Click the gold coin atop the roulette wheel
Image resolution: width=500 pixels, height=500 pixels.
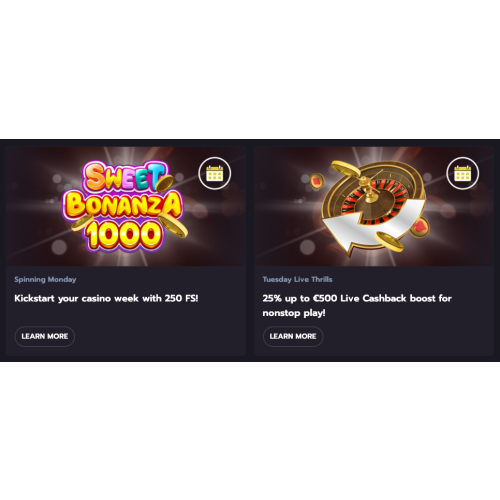(346, 169)
